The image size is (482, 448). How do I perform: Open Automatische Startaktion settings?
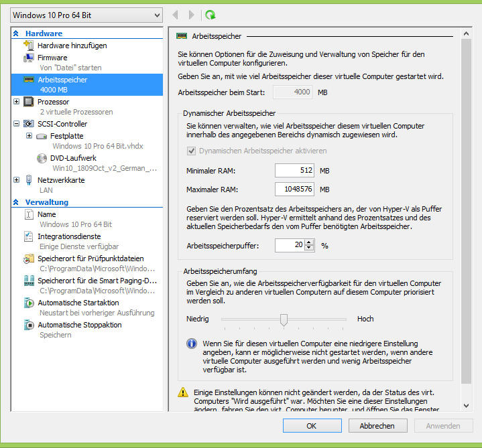pos(78,303)
